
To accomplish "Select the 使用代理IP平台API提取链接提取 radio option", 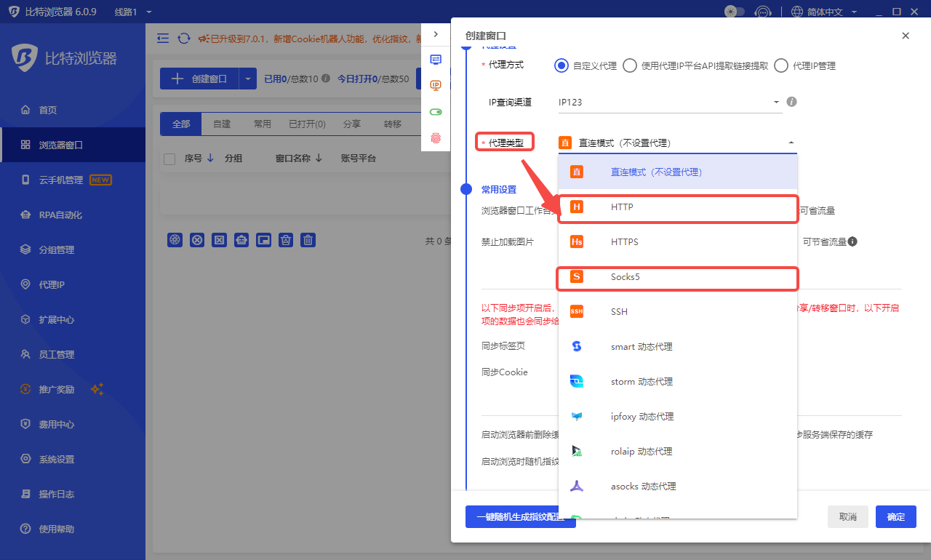I will click(x=629, y=65).
